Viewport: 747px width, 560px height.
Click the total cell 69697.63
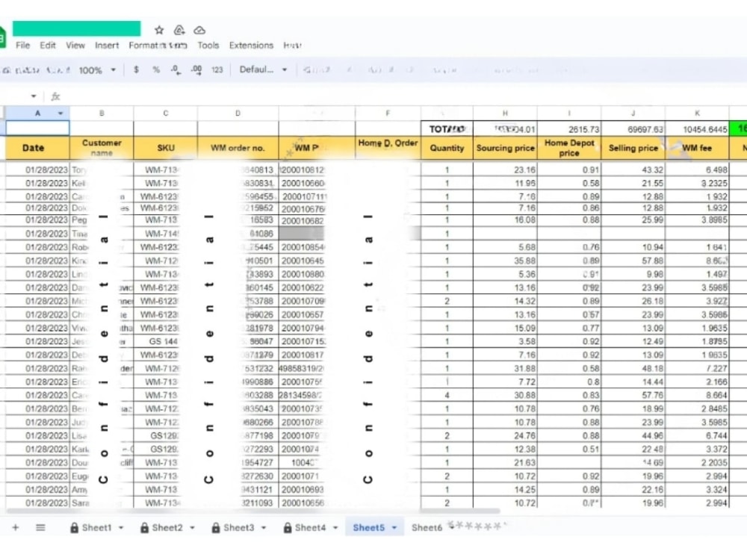tap(633, 129)
